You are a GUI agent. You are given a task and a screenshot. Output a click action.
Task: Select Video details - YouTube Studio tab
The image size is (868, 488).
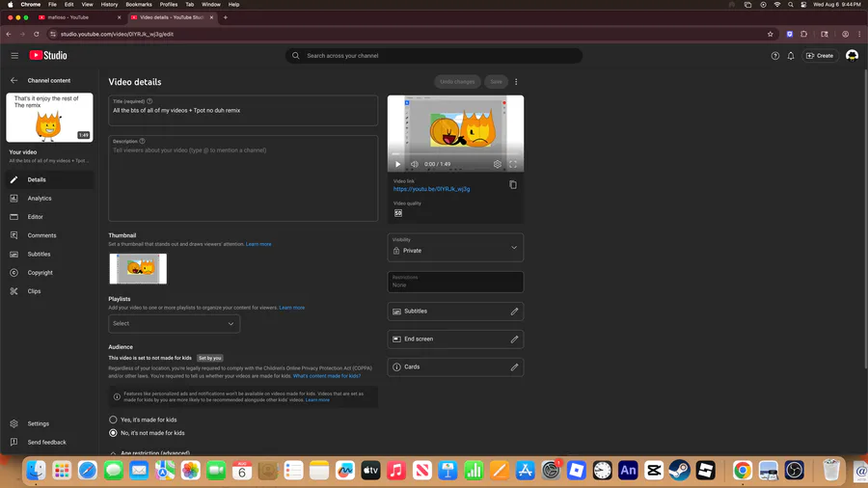pyautogui.click(x=173, y=17)
